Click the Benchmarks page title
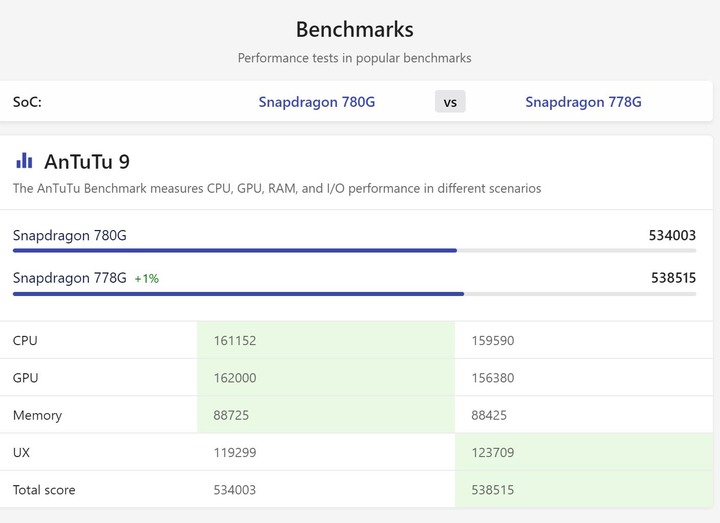Image resolution: width=720 pixels, height=523 pixels. pos(354,29)
